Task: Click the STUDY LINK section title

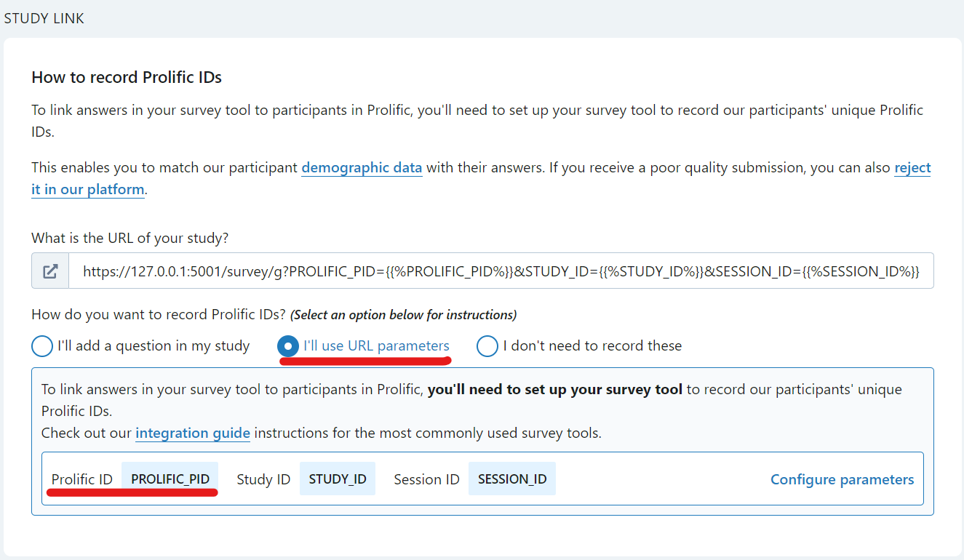Action: point(44,18)
